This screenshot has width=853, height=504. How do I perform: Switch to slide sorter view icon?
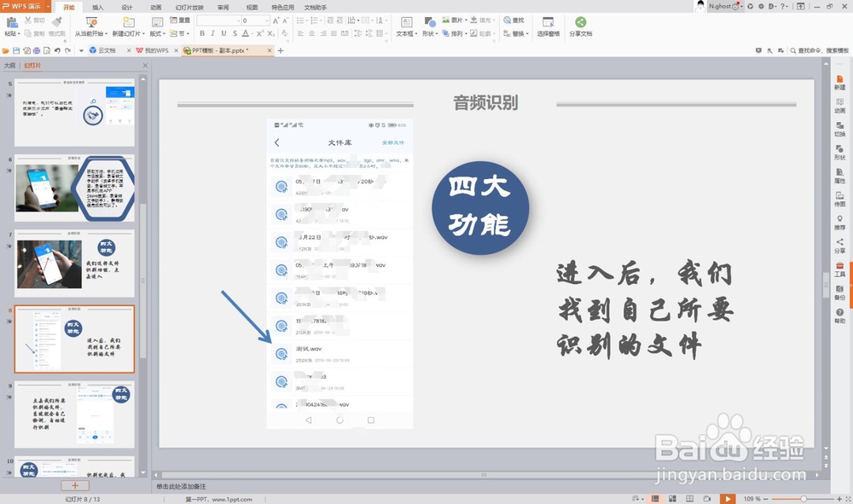pyautogui.click(x=672, y=499)
